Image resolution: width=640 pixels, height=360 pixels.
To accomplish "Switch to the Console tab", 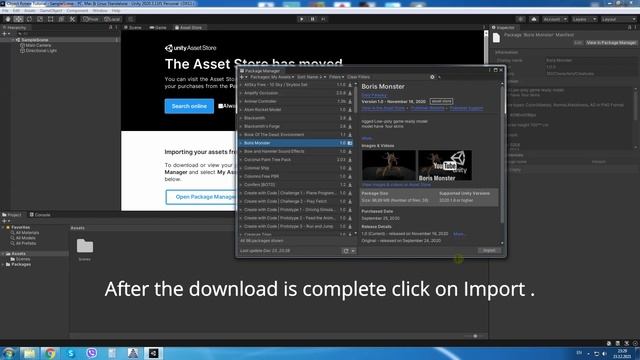I will coord(40,215).
